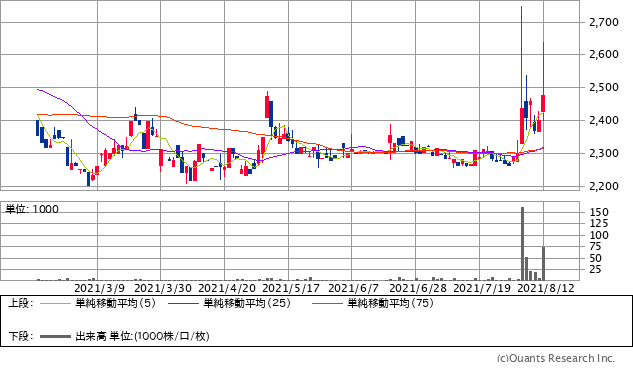Click the green 5-period average legend line

pyautogui.click(x=55, y=303)
